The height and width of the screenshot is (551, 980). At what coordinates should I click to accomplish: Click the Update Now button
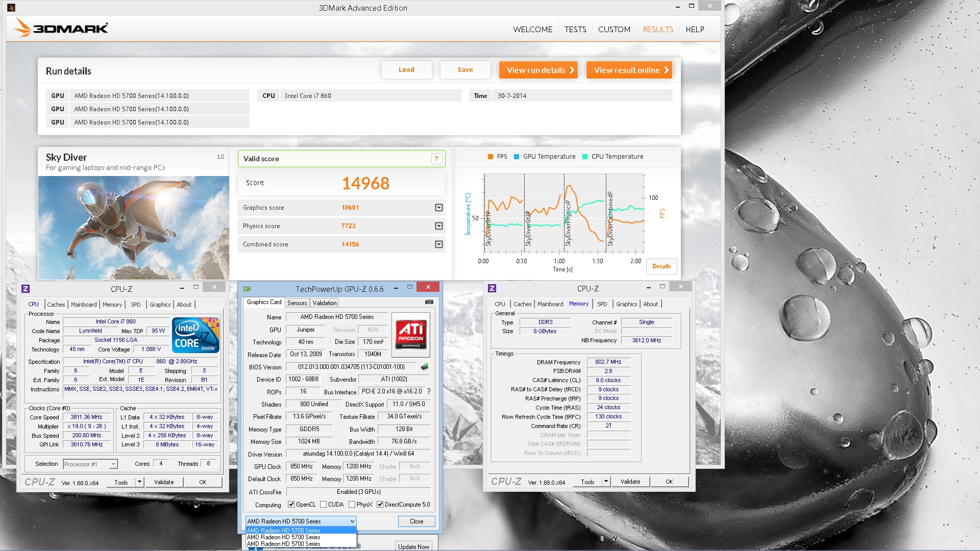point(414,546)
